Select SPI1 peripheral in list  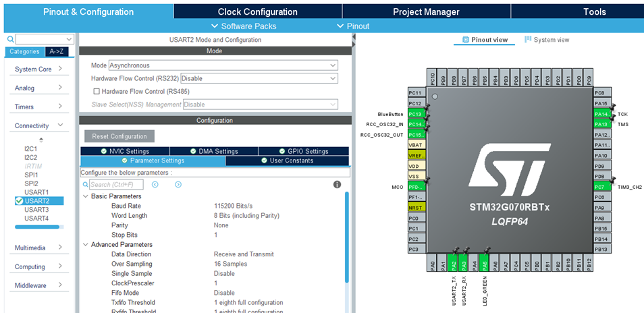tap(31, 175)
